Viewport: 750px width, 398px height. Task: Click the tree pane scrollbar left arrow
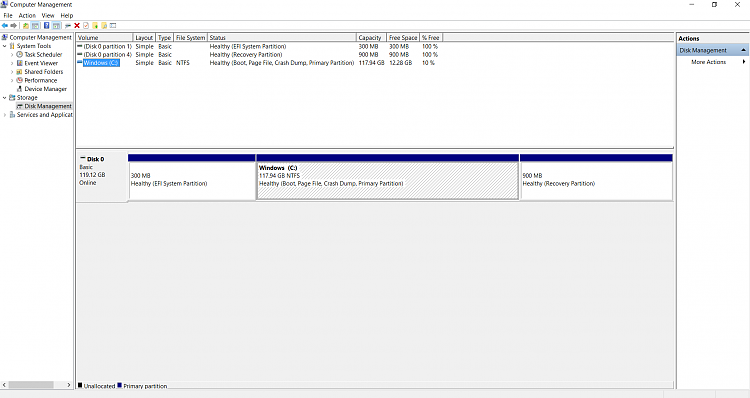pos(4,385)
